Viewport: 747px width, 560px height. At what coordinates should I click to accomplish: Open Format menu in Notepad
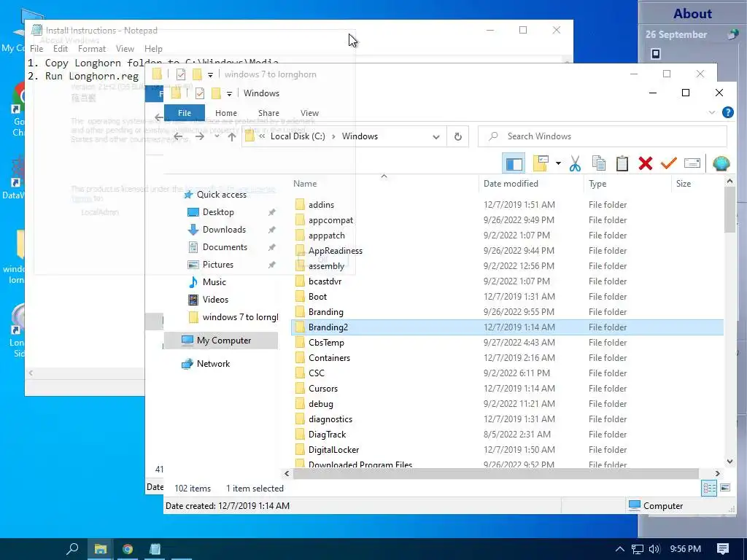pos(91,49)
